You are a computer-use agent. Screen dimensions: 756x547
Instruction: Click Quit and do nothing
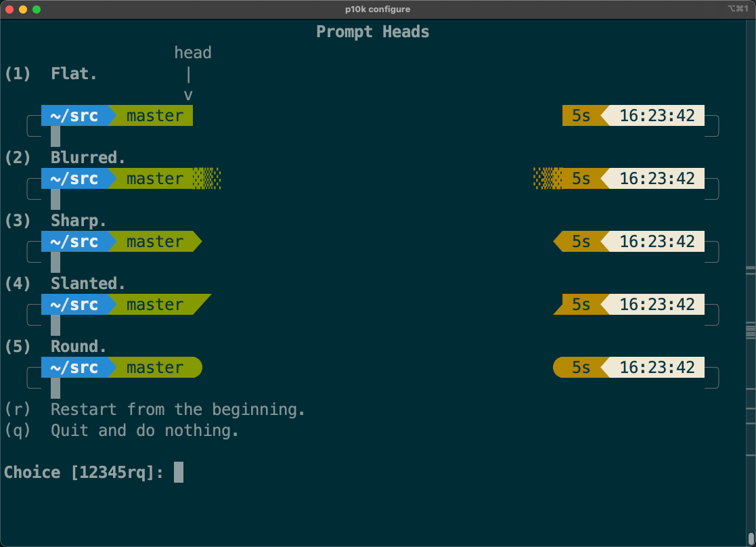click(x=144, y=431)
